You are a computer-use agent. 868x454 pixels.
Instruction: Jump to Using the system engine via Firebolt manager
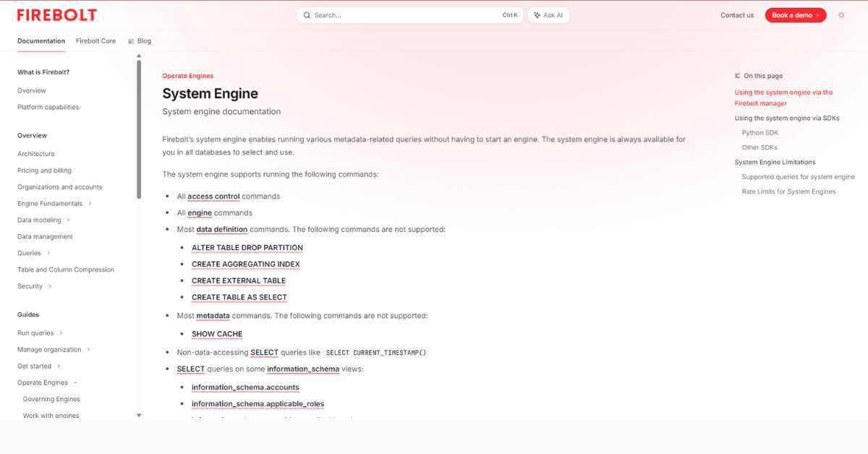pyautogui.click(x=784, y=98)
